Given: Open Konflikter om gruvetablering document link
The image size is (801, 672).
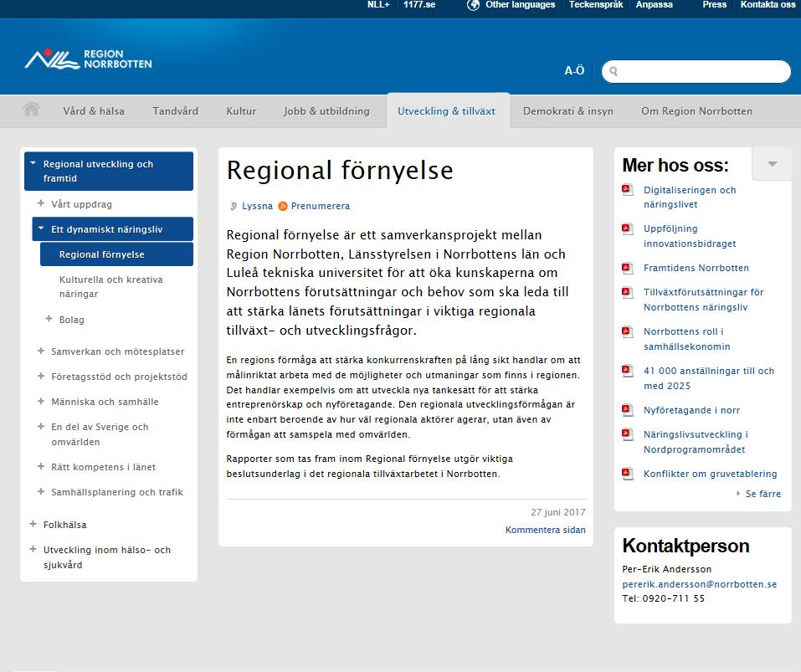Looking at the screenshot, I should point(710,474).
